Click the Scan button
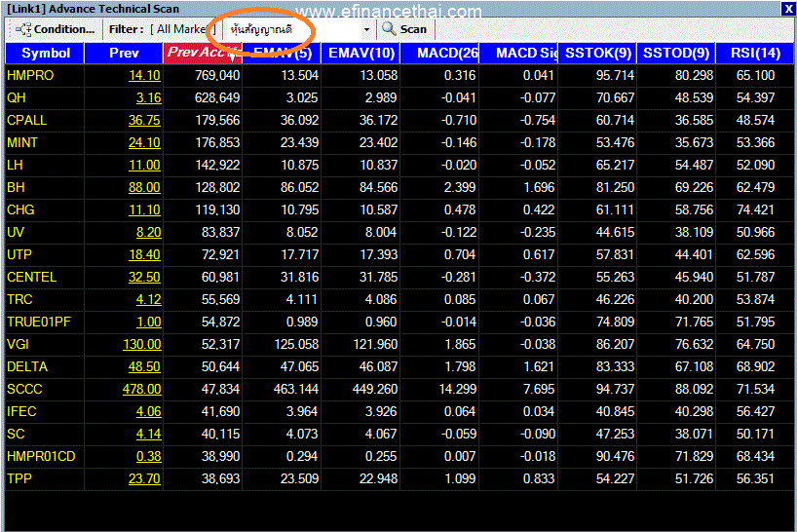 coord(405,29)
